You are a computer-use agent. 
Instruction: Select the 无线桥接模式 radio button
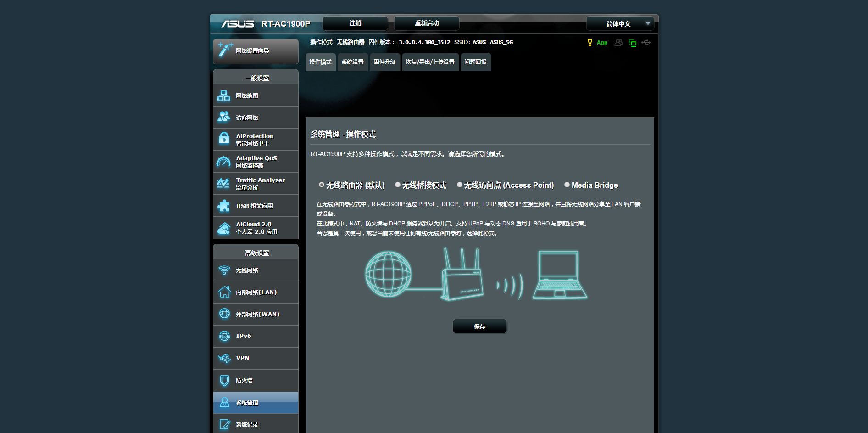pyautogui.click(x=398, y=185)
